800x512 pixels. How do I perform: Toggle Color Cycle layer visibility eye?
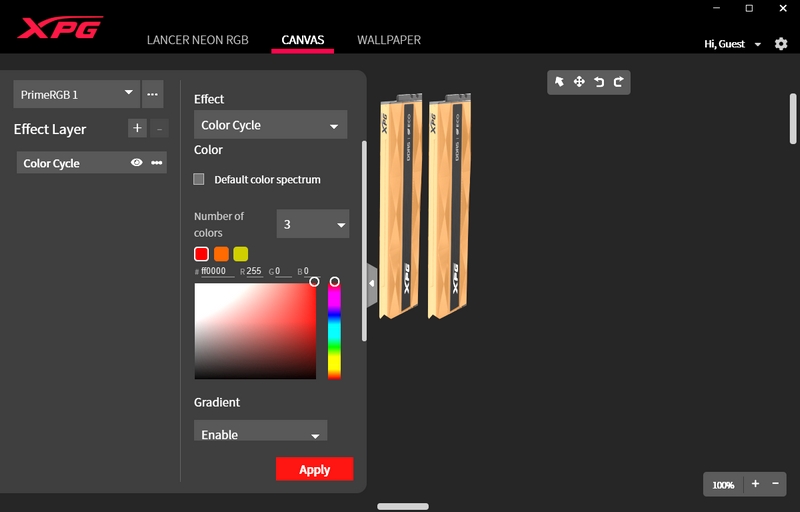pos(137,163)
